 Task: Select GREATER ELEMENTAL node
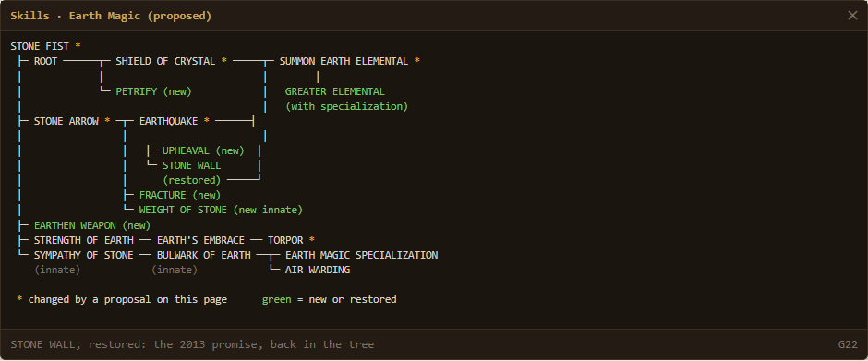coord(335,92)
